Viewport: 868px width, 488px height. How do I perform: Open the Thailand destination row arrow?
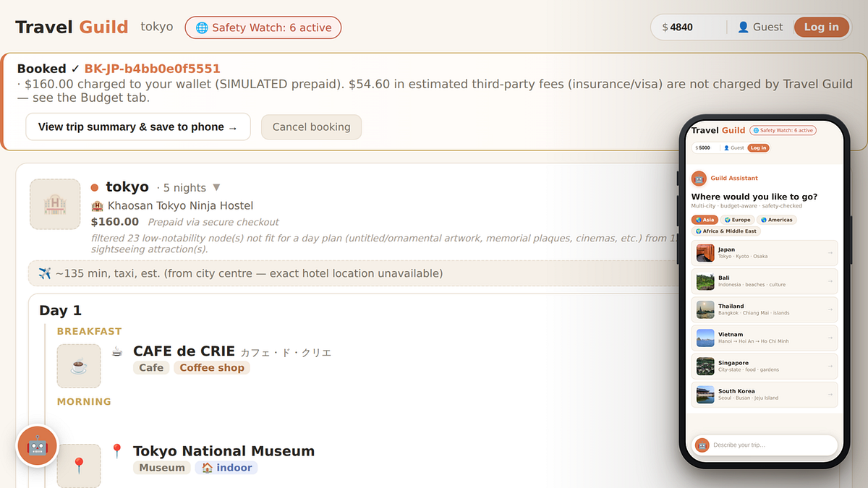[830, 309]
